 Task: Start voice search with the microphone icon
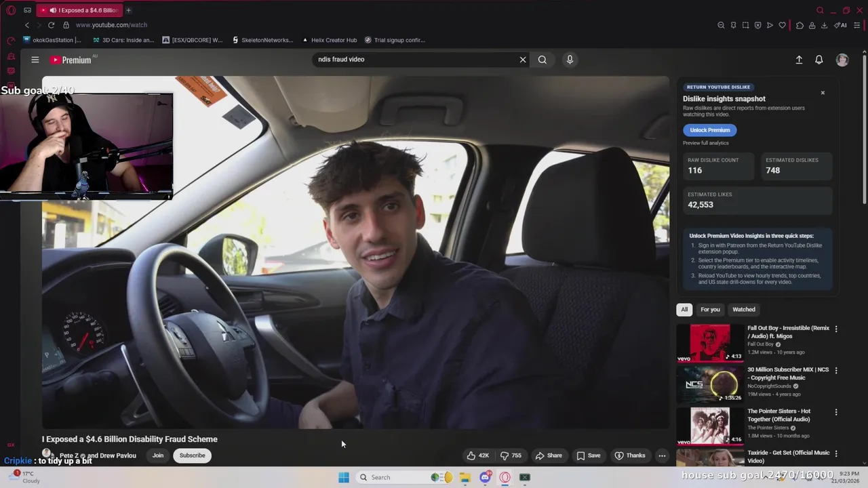[570, 60]
